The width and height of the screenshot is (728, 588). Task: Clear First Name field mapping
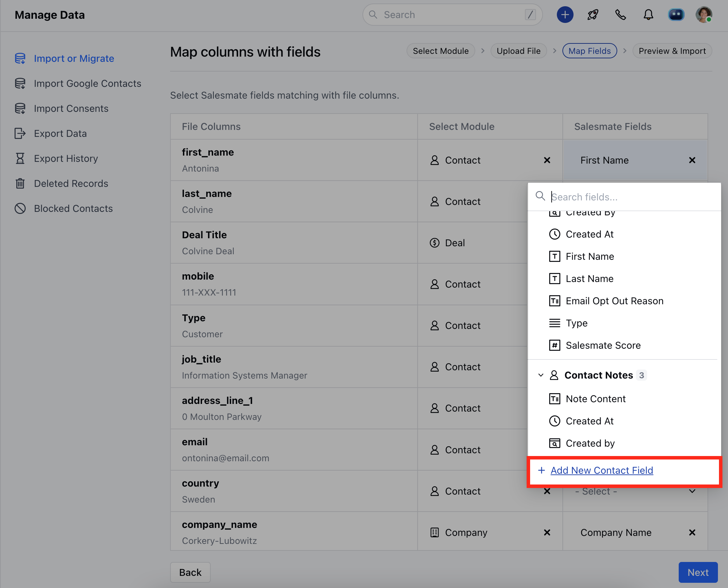(x=692, y=160)
